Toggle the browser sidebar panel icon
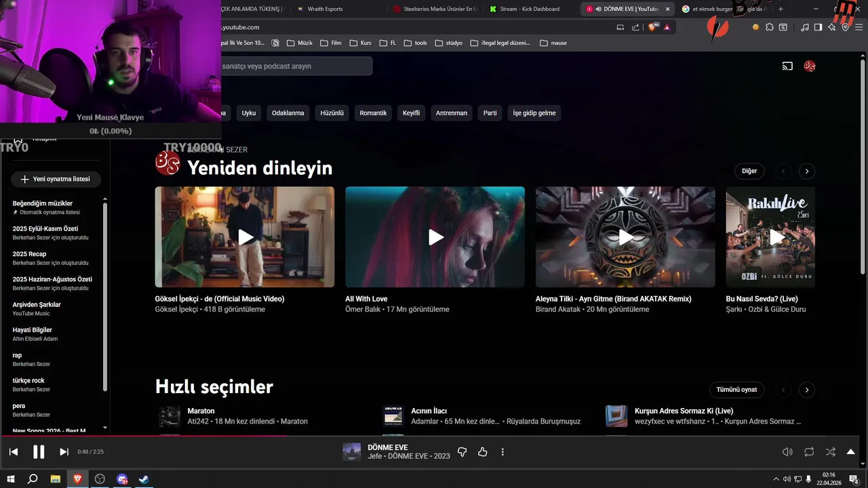The image size is (868, 488). click(818, 27)
